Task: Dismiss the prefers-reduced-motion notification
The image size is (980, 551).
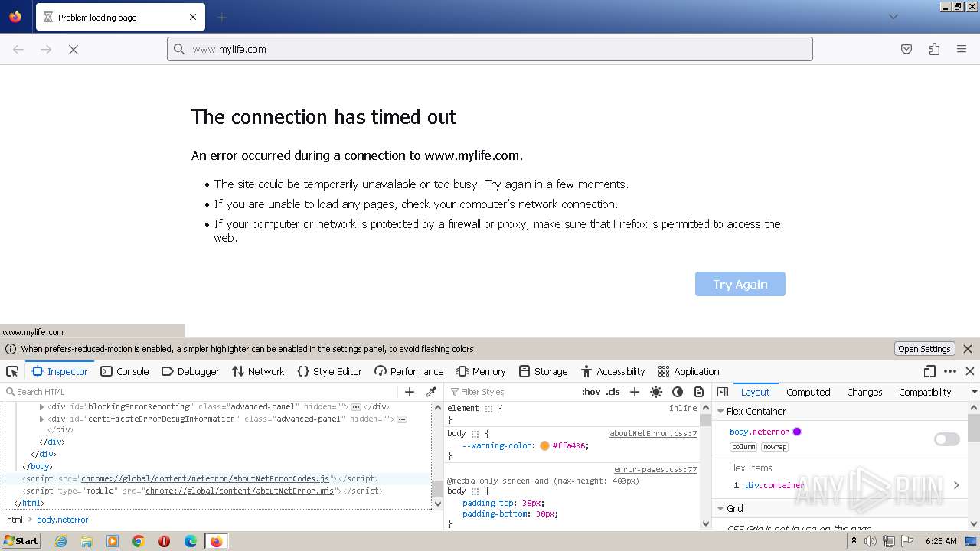Action: [968, 349]
